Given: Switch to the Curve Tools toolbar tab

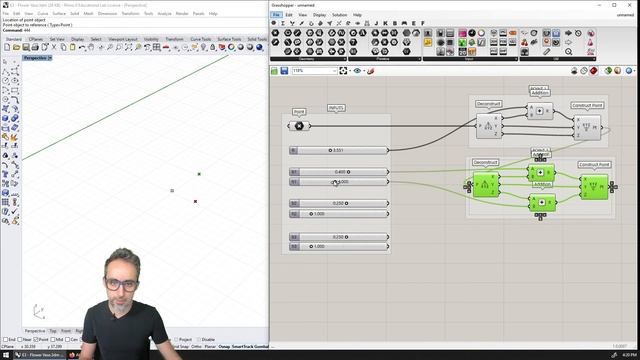Looking at the screenshot, I should [200, 39].
